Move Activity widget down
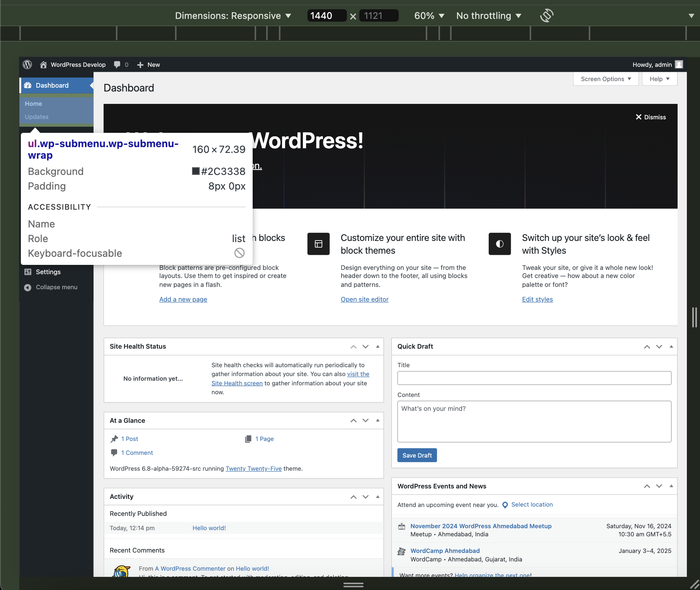700x590 pixels. pos(365,497)
